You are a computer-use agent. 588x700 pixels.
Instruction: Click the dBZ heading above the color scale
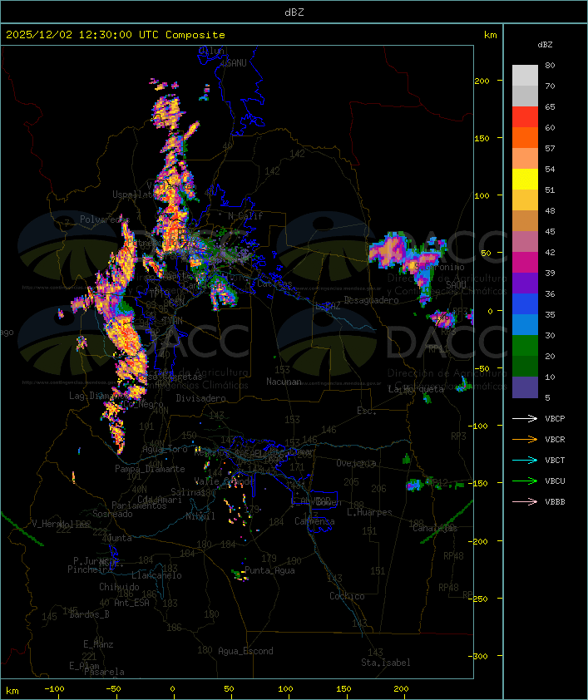[x=545, y=45]
